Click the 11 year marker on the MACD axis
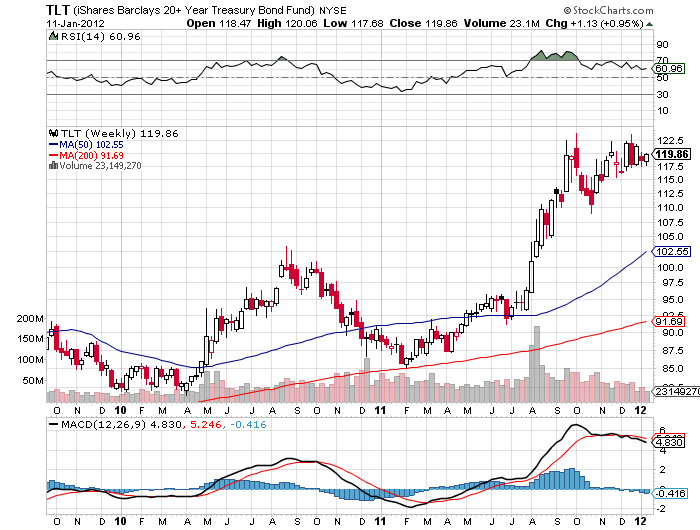 [380, 521]
